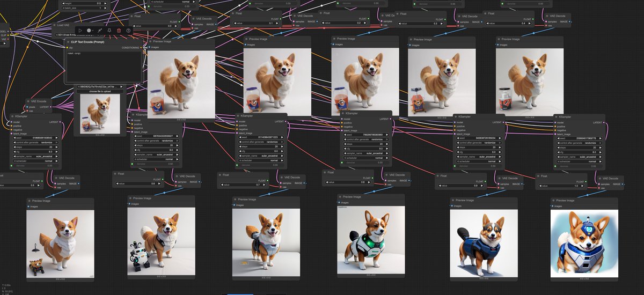Viewport: 644px width, 295px height.
Task: Open control after generate combo in seed 945838728185034 KSampler
Action: [478, 143]
